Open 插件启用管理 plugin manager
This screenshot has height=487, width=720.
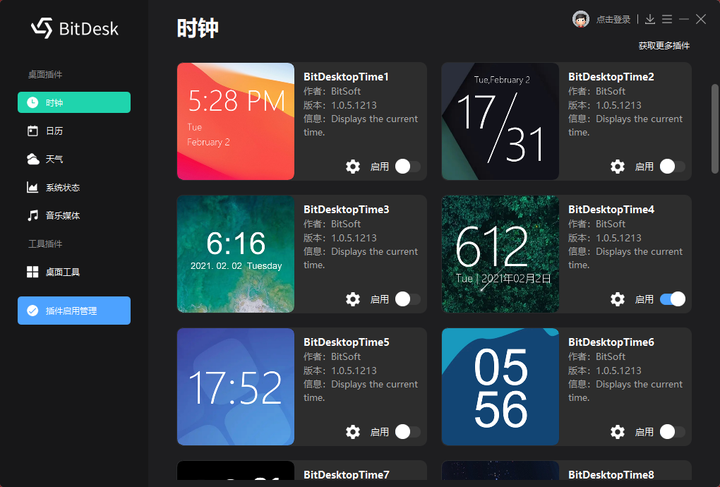[74, 310]
